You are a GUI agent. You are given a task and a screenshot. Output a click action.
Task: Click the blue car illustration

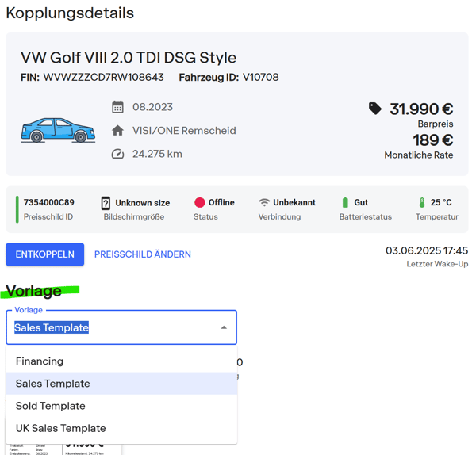[58, 130]
